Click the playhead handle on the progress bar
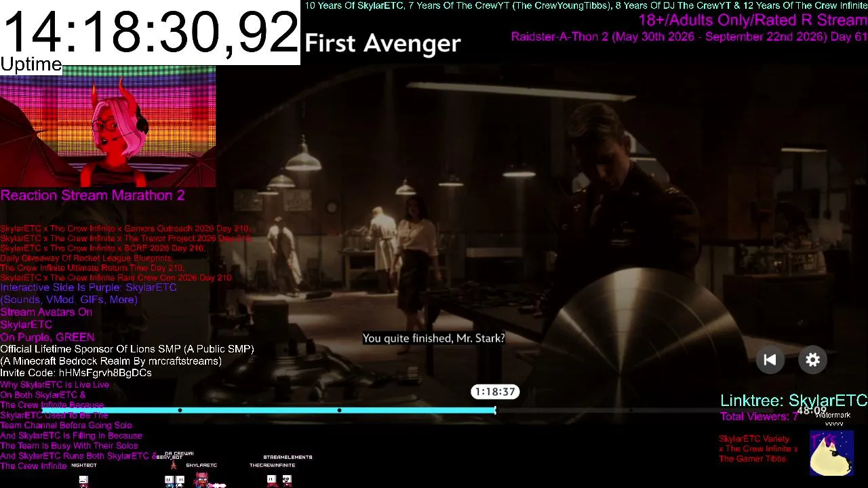This screenshot has height=488, width=868. click(x=495, y=410)
